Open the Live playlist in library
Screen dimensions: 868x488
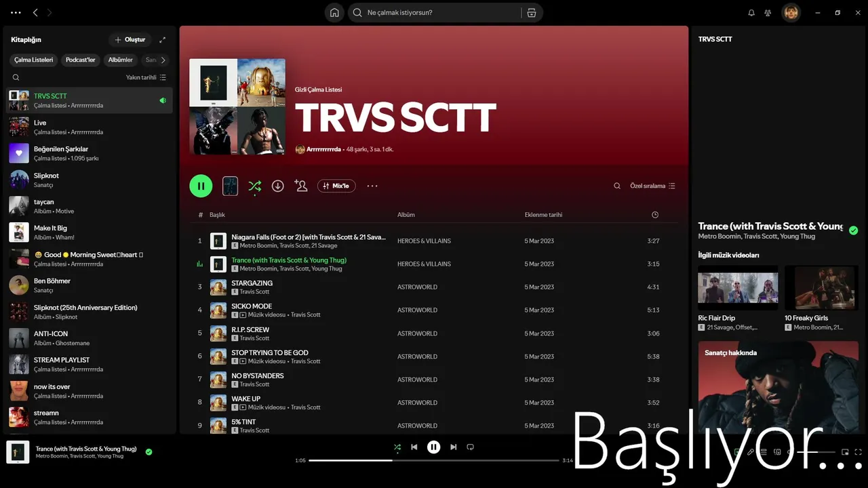pos(90,127)
